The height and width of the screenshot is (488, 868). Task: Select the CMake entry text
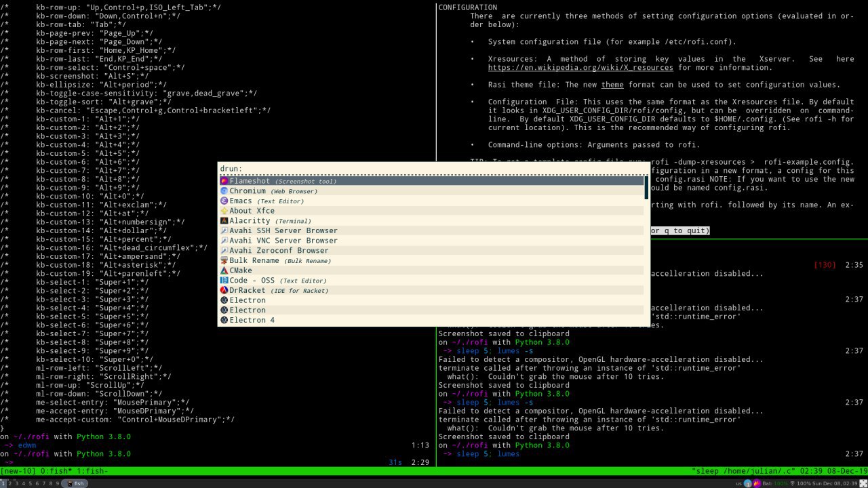(x=241, y=270)
